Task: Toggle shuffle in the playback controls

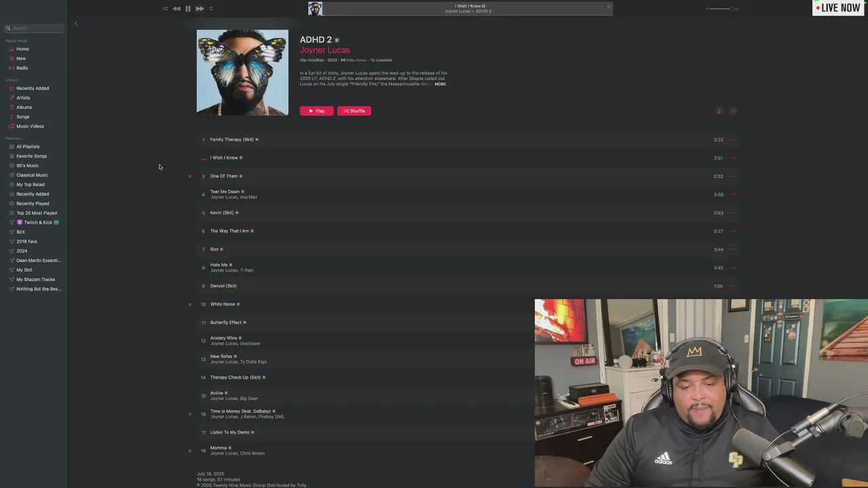Action: 165,9
